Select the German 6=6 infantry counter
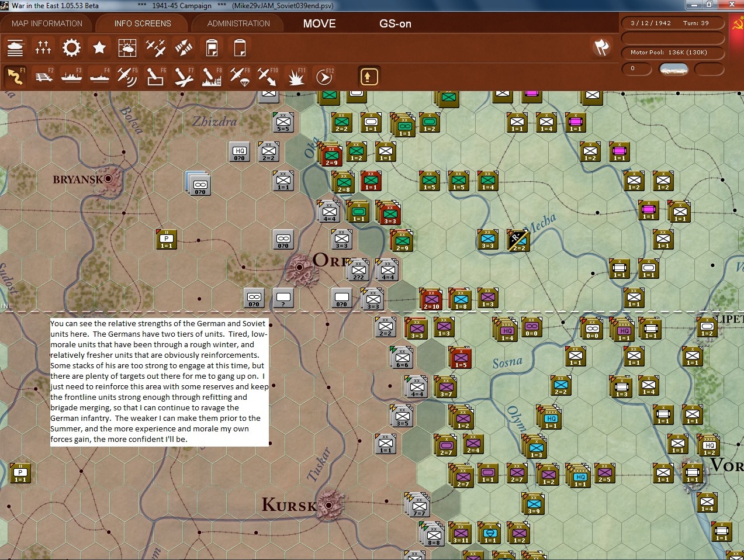The height and width of the screenshot is (560, 744). (402, 357)
